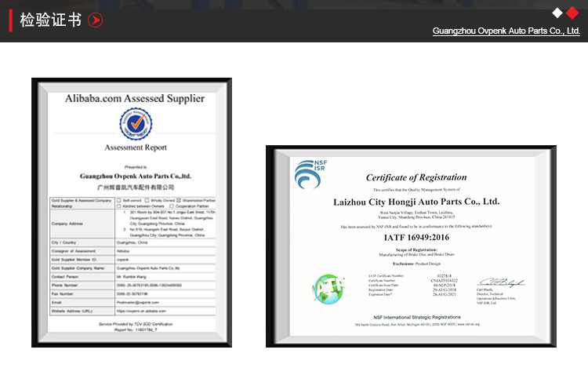Screen dimensions: 588x386
Task: Click the signature on the IATF certificate
Action: (501, 282)
